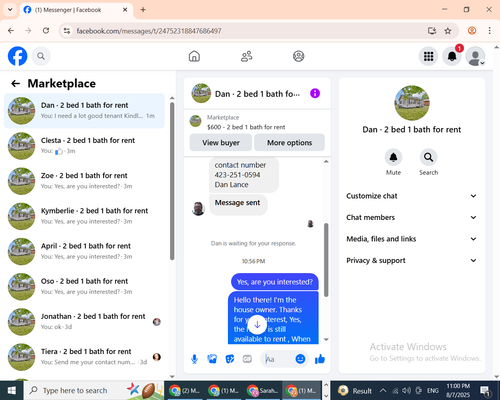
Task: Open the taskbar clock showing 11:00 PM
Action: point(458,390)
